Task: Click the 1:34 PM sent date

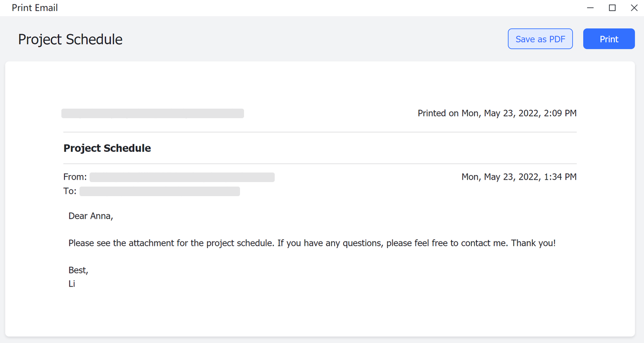Action: (x=519, y=177)
